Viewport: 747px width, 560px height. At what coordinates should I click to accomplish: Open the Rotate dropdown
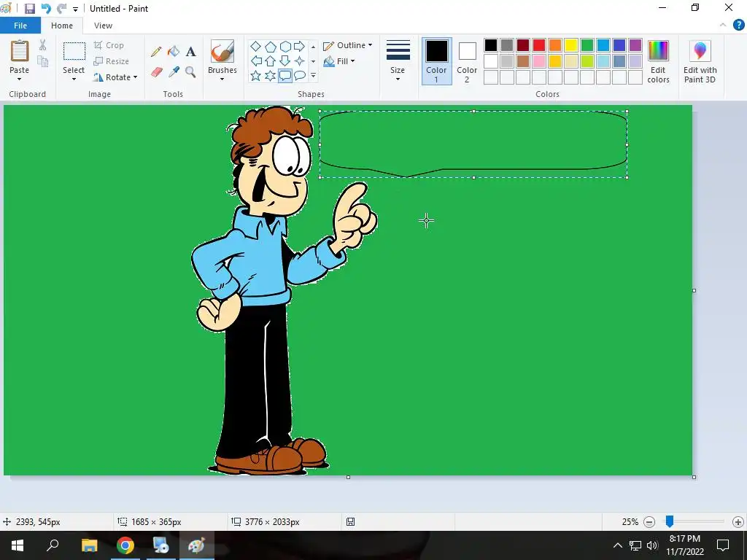point(115,77)
